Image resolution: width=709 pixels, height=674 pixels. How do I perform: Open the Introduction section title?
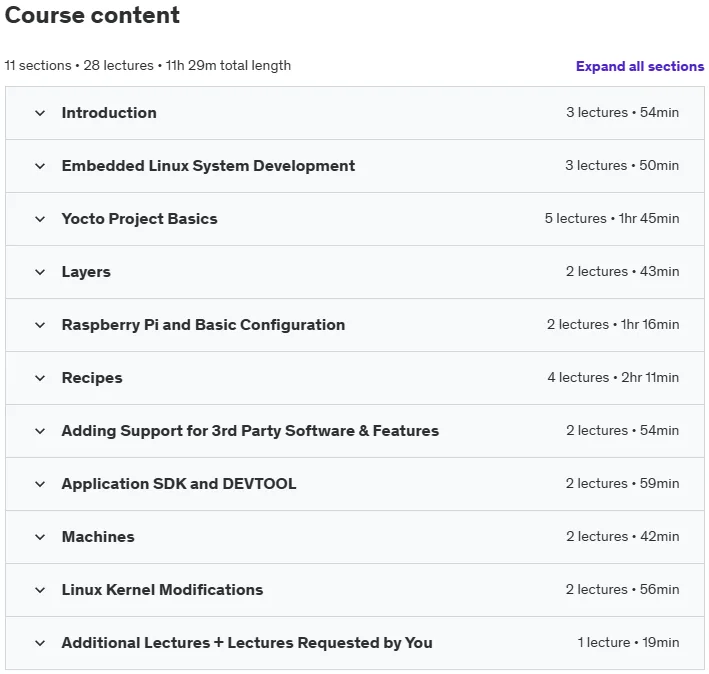point(109,113)
